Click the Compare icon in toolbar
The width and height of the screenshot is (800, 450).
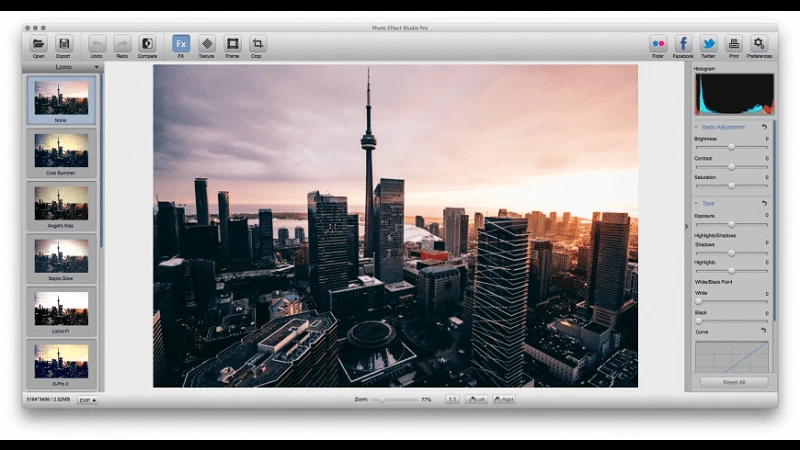[x=147, y=44]
